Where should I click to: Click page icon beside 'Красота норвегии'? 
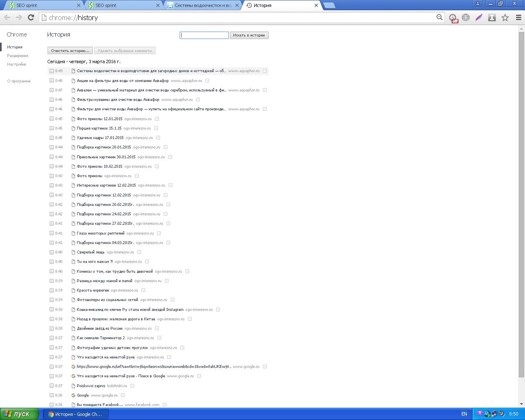pos(73,290)
